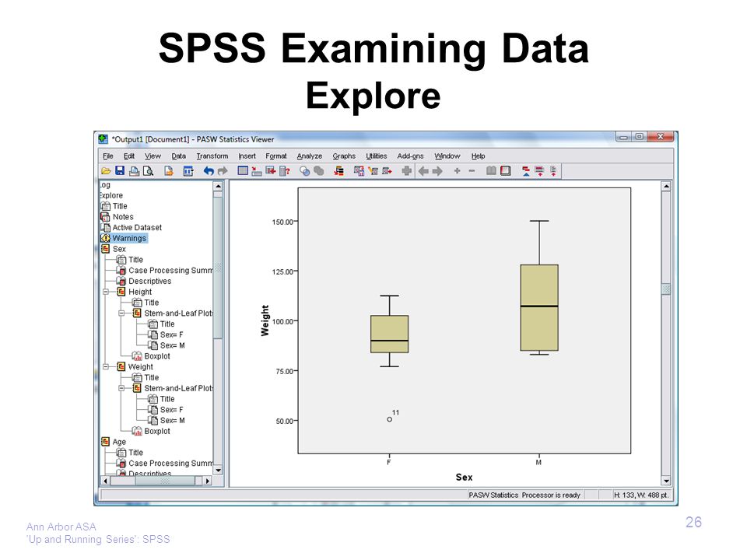This screenshot has width=747, height=560.
Task: Click outlier point 11 in boxplot
Action: tap(390, 419)
